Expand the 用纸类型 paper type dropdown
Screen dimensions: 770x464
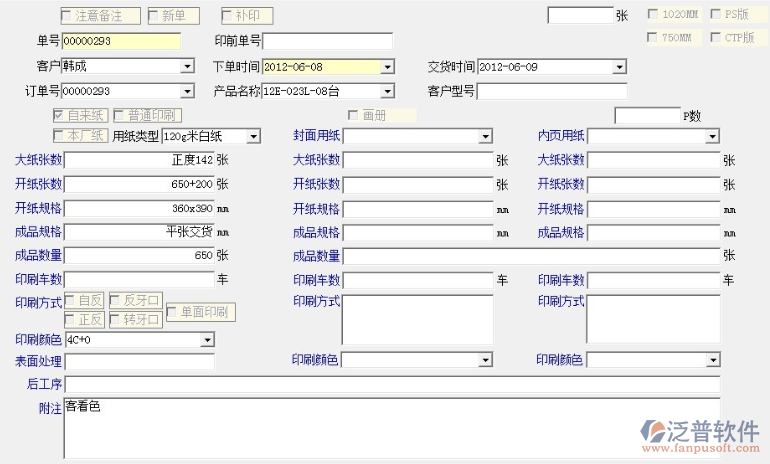[x=253, y=136]
